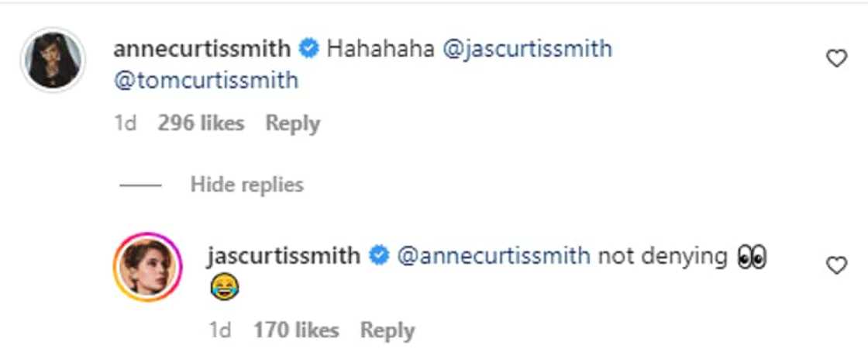Reply to annecurtissmith's comment
The width and height of the screenshot is (868, 356).
292,123
